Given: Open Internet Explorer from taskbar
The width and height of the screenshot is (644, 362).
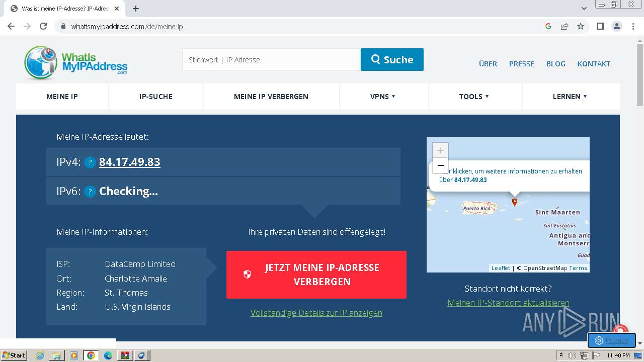Looking at the screenshot, I should (40, 355).
